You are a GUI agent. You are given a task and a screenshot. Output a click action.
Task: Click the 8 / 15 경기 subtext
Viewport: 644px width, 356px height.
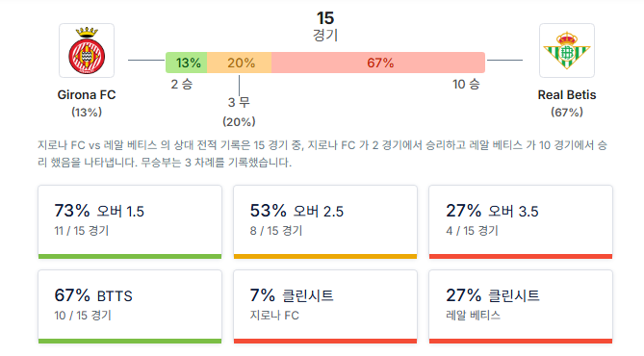276,231
